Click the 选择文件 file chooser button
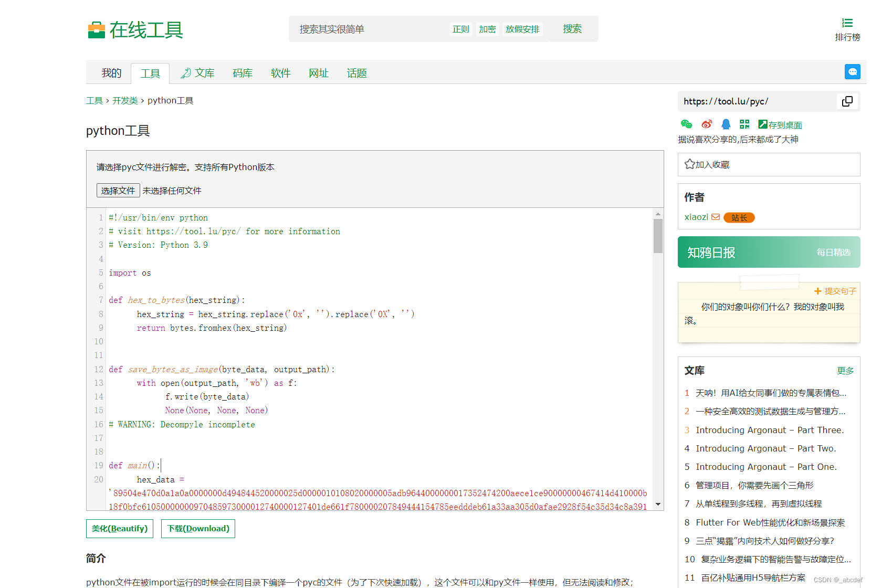871x588 pixels. 118,190
